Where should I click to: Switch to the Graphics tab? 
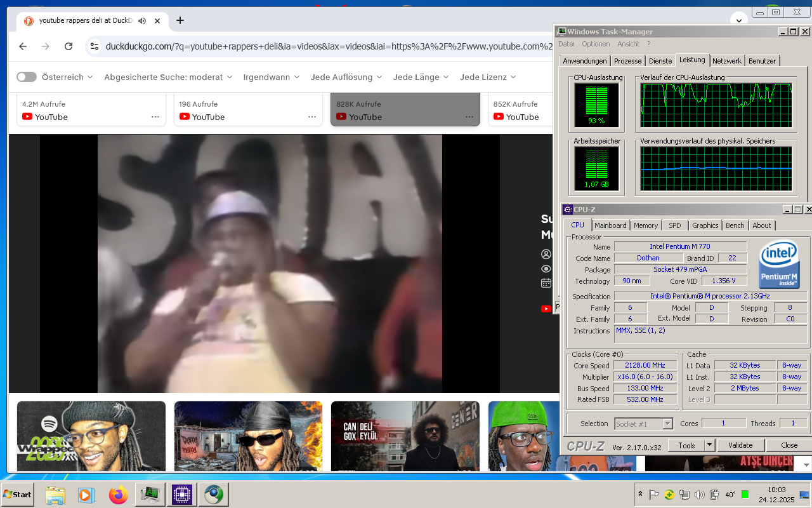(x=705, y=225)
